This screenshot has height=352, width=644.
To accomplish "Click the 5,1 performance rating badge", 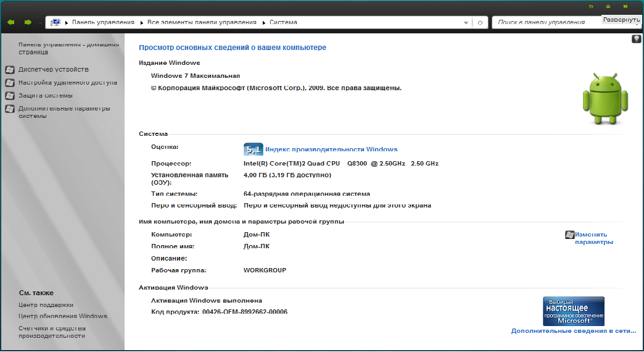I will pyautogui.click(x=253, y=149).
